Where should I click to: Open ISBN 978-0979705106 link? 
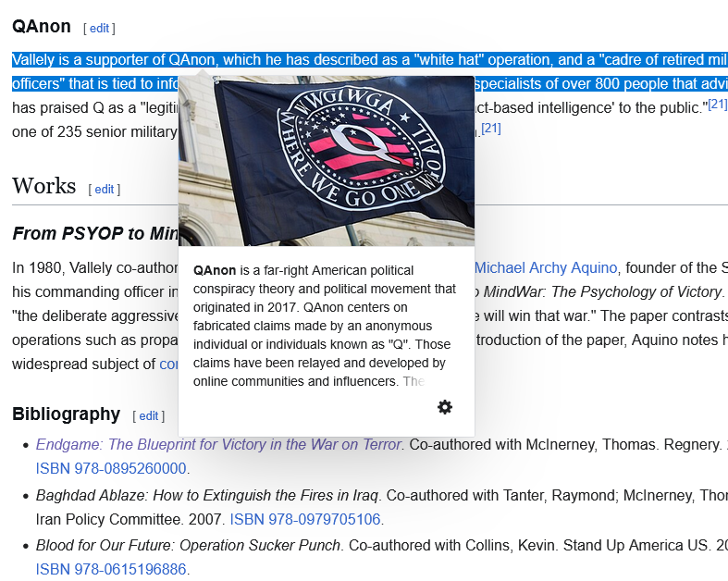pyautogui.click(x=305, y=519)
